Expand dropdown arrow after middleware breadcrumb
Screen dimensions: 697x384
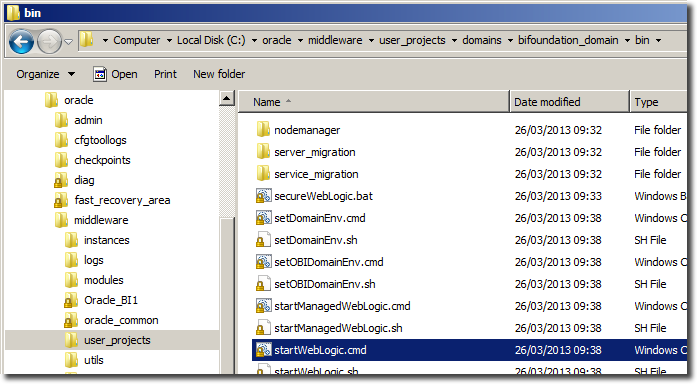coord(371,40)
